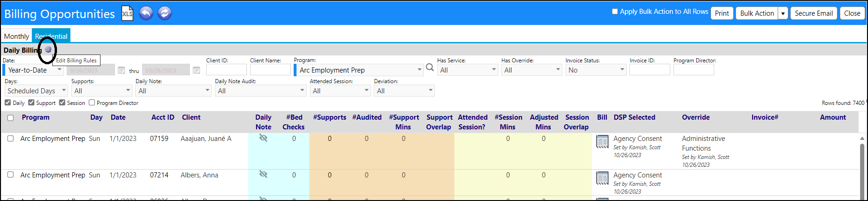
Task: Open the Program dropdown Arc Employment Prep
Action: pyautogui.click(x=359, y=70)
